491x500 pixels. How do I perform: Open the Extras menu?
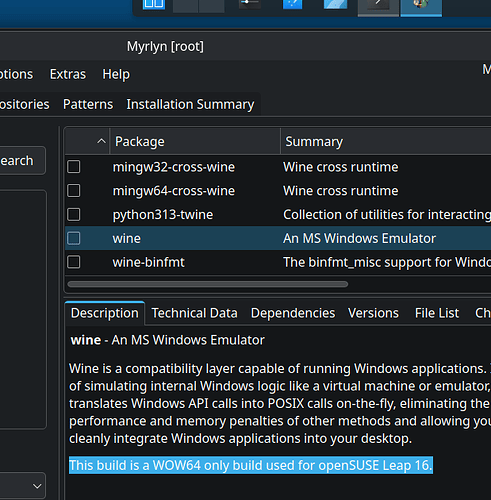68,74
